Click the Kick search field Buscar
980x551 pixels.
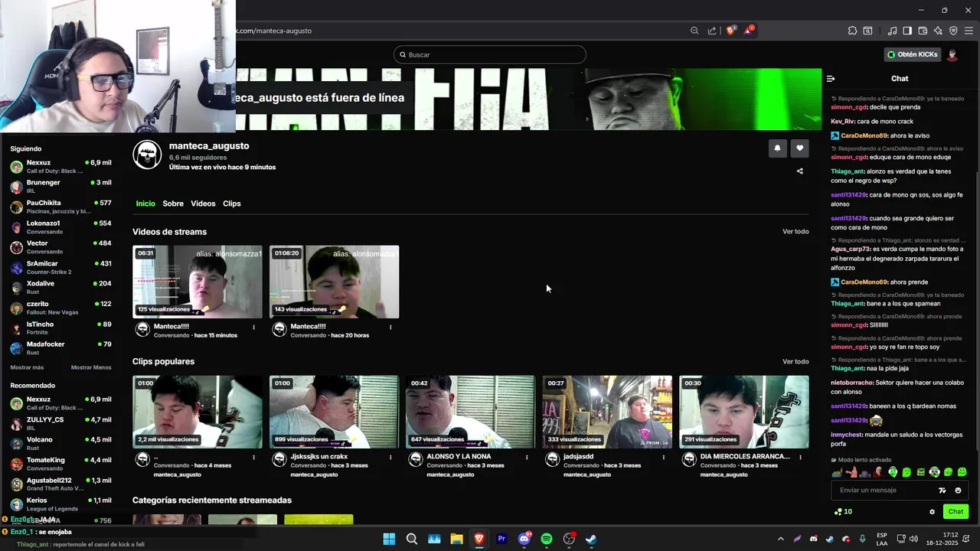pos(490,54)
